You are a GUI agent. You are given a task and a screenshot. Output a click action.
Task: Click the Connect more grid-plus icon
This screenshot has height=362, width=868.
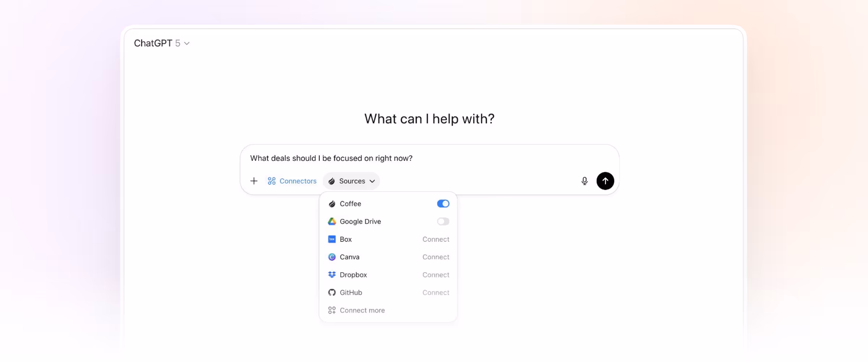[x=332, y=310]
